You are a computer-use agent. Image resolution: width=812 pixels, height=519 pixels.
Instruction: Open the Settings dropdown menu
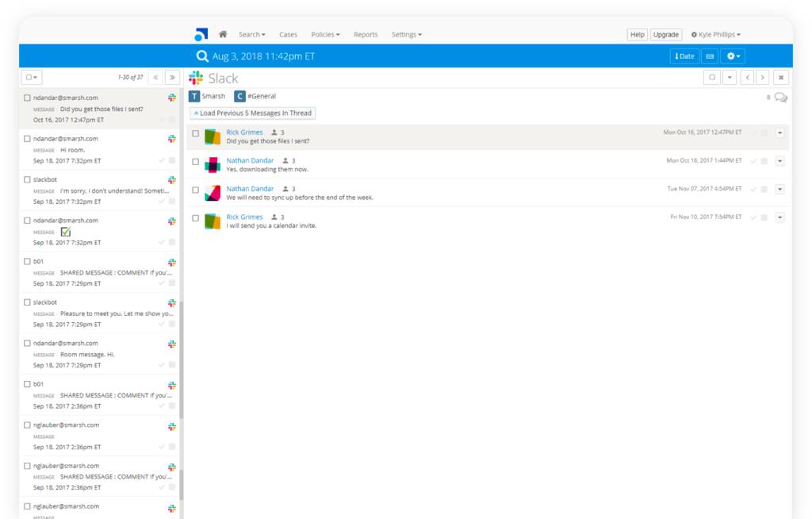(407, 34)
